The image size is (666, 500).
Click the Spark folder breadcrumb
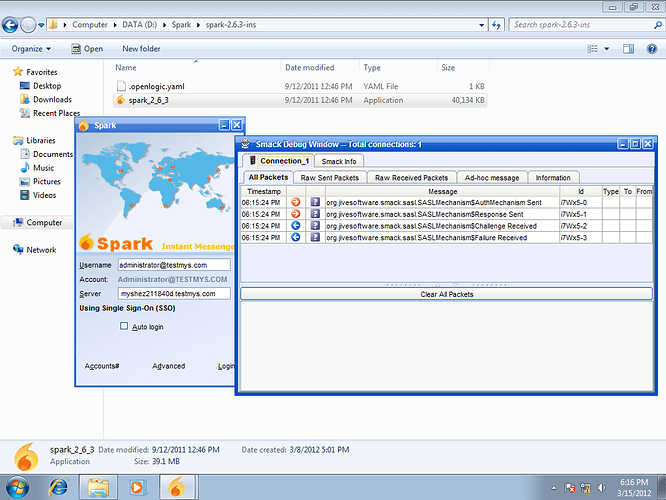coord(181,25)
